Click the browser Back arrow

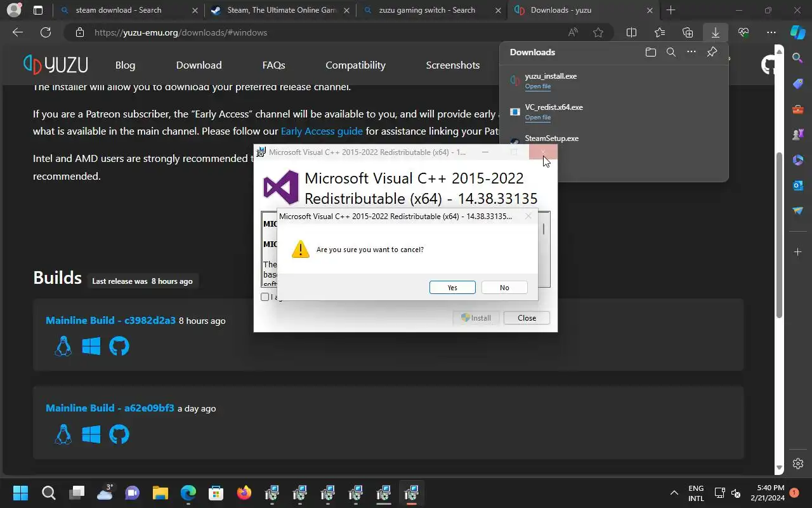click(18, 32)
